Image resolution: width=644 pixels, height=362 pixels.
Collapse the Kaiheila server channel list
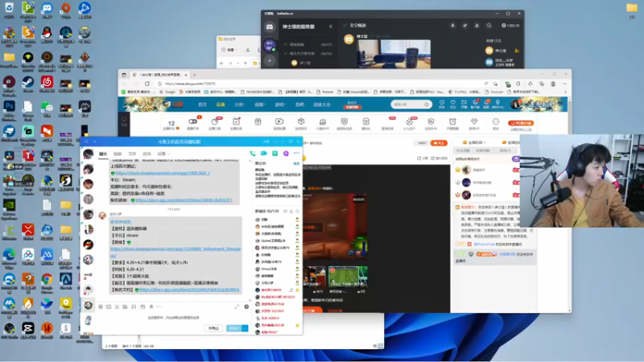(331, 27)
